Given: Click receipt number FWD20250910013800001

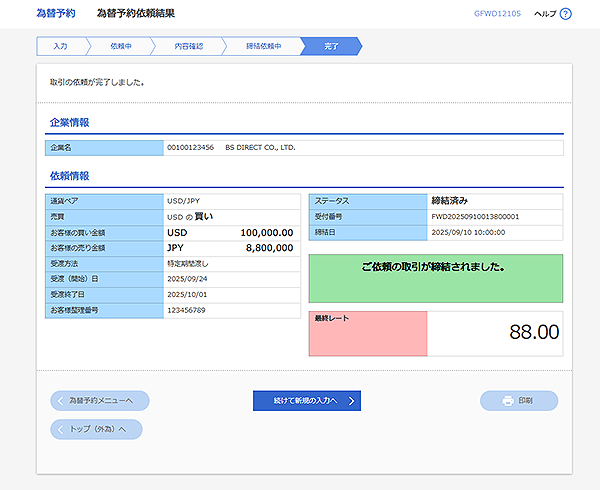Looking at the screenshot, I should coord(475,217).
